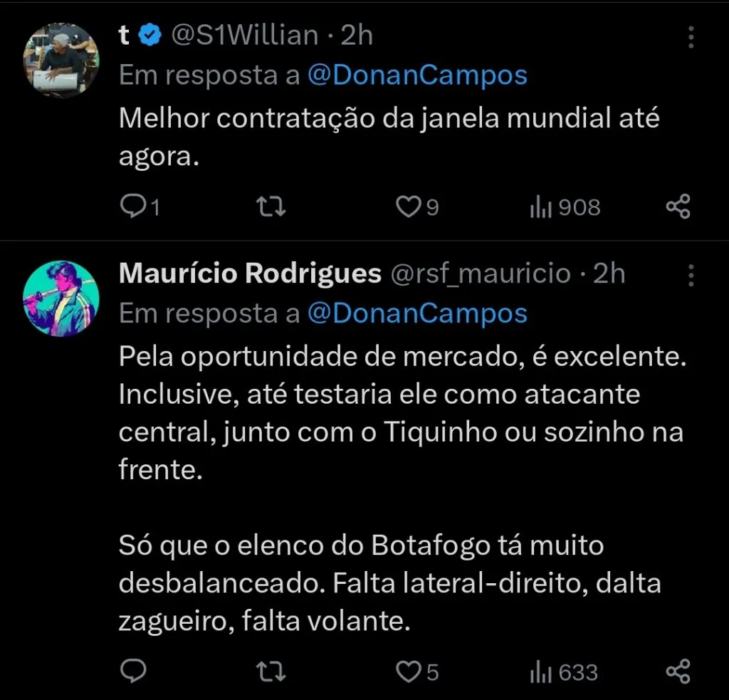Check view count of 633 on Maurício's post
Screen dimensions: 729x700
click(562, 671)
